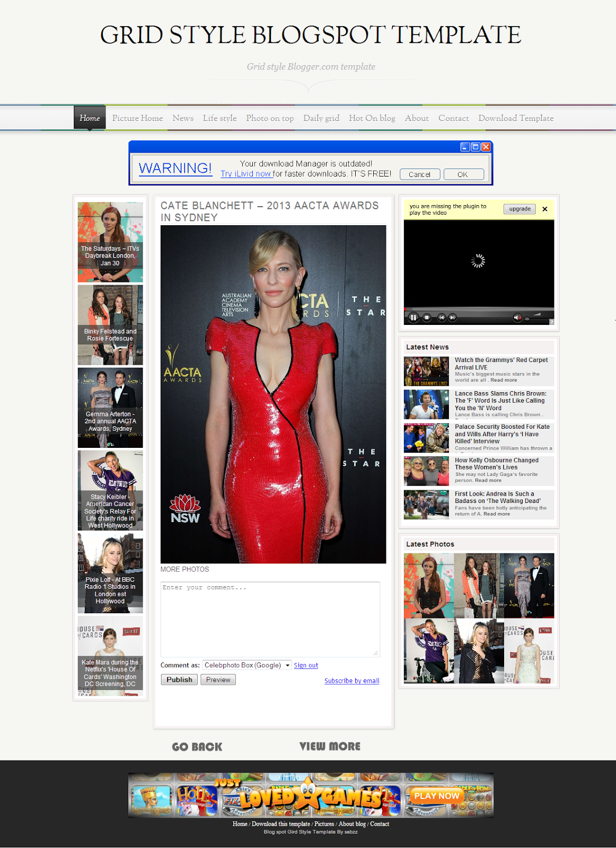Open Lance Bass Slams Chris Brown article
Image resolution: width=616 pixels, height=848 pixels.
point(500,401)
